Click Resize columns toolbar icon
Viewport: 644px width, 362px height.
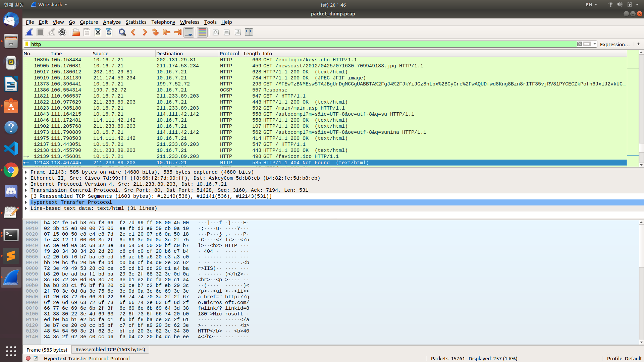click(249, 33)
